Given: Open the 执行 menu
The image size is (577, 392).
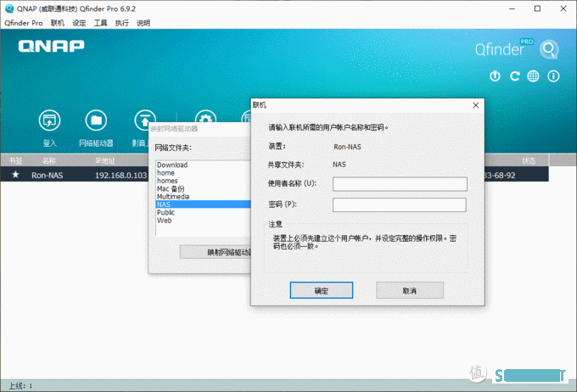Looking at the screenshot, I should click(x=122, y=23).
